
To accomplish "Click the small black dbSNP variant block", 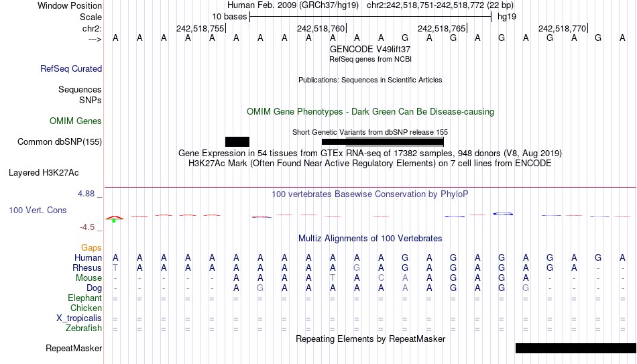I will tap(237, 142).
